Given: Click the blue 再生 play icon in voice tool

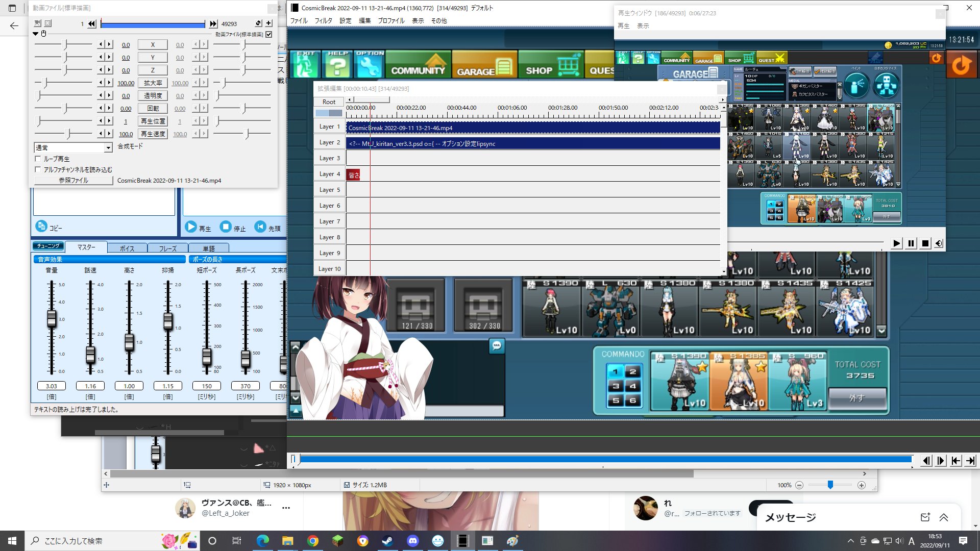Looking at the screenshot, I should click(x=191, y=227).
